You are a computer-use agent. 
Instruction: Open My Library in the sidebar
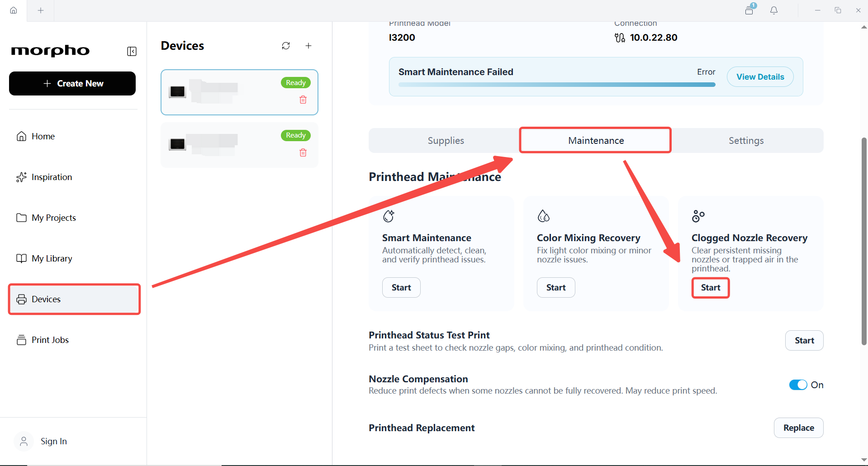(x=73, y=258)
